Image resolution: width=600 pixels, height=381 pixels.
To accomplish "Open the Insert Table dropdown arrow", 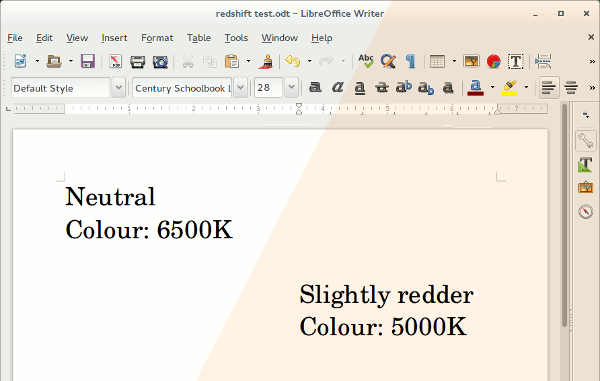I will point(454,61).
